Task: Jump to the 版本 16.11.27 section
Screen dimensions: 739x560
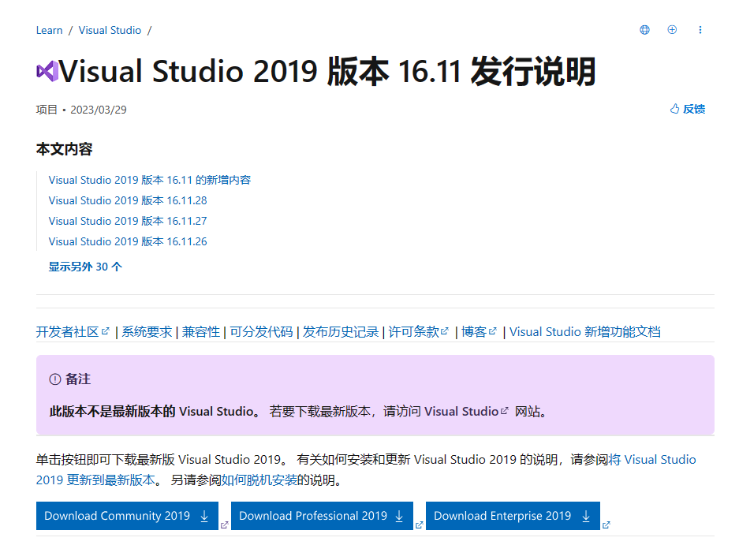Action: pos(128,221)
